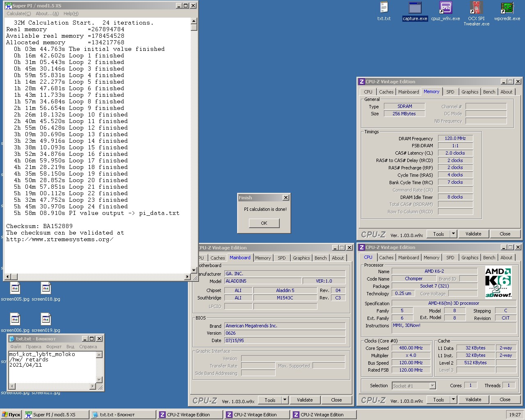Click the CAS# Latency 2.0 clocks value

point(455,153)
